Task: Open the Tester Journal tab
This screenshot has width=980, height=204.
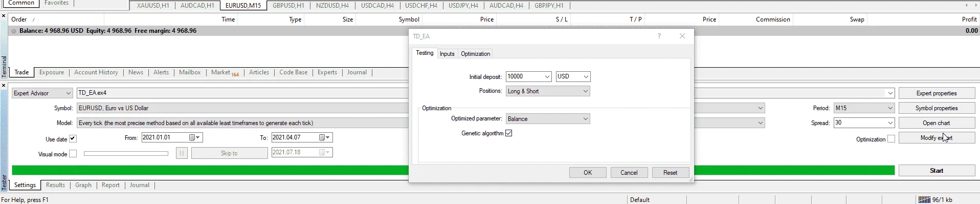Action: point(140,185)
